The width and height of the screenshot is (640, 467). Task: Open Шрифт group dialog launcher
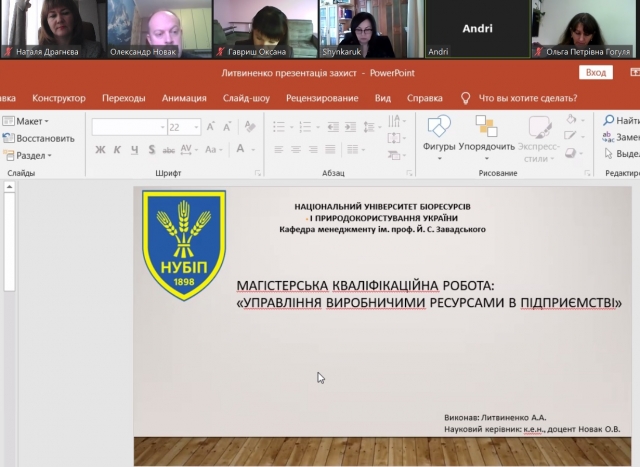[258, 173]
